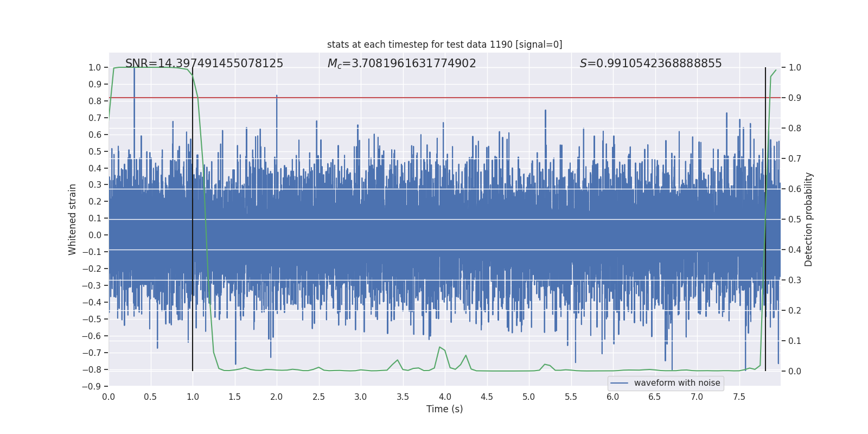Click the green curve peak near 4.0 s

tap(439, 347)
